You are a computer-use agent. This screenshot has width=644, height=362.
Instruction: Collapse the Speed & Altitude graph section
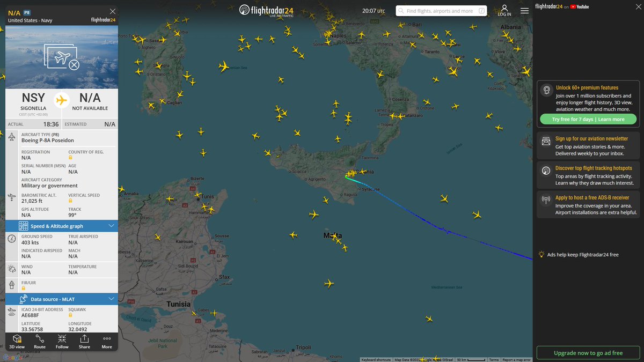coord(62,226)
